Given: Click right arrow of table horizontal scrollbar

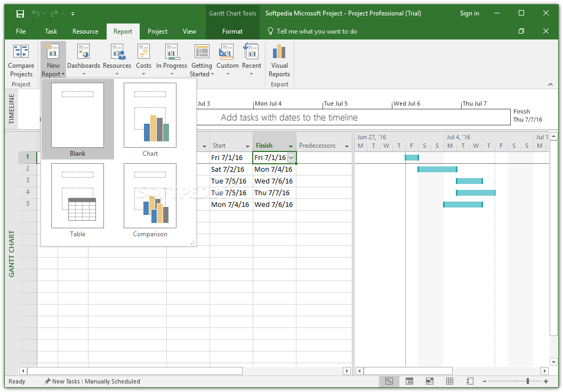Looking at the screenshot, I should [x=347, y=371].
